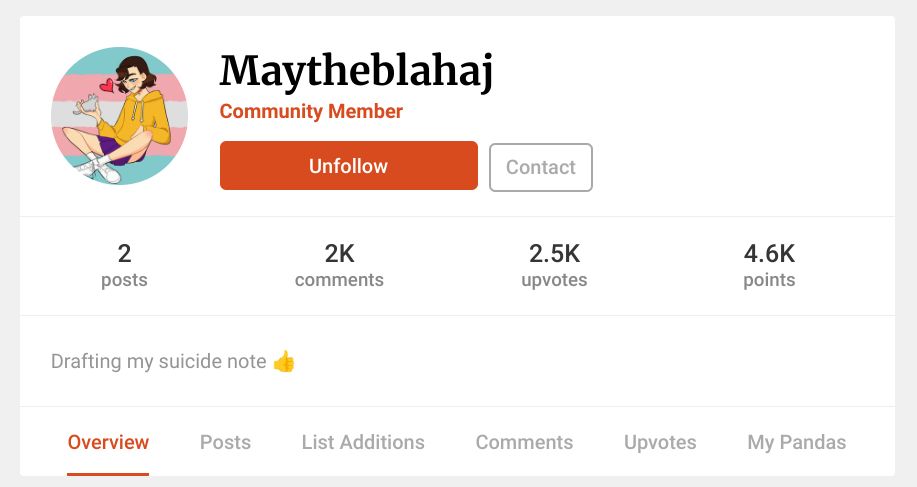Image resolution: width=917 pixels, height=487 pixels.
Task: Open the My Pandas tab
Action: click(796, 442)
